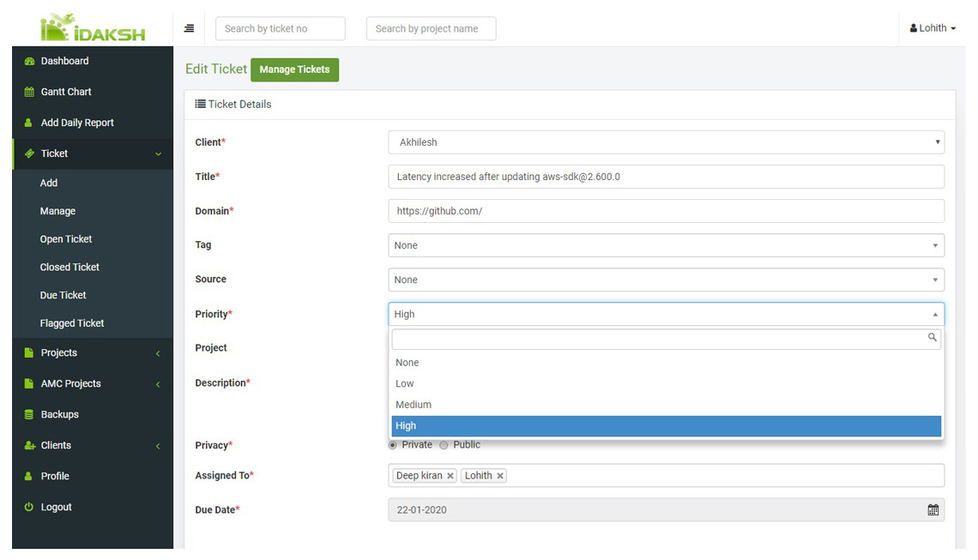Image resolution: width=978 pixels, height=560 pixels.
Task: Click into the Domain field
Action: pos(666,211)
